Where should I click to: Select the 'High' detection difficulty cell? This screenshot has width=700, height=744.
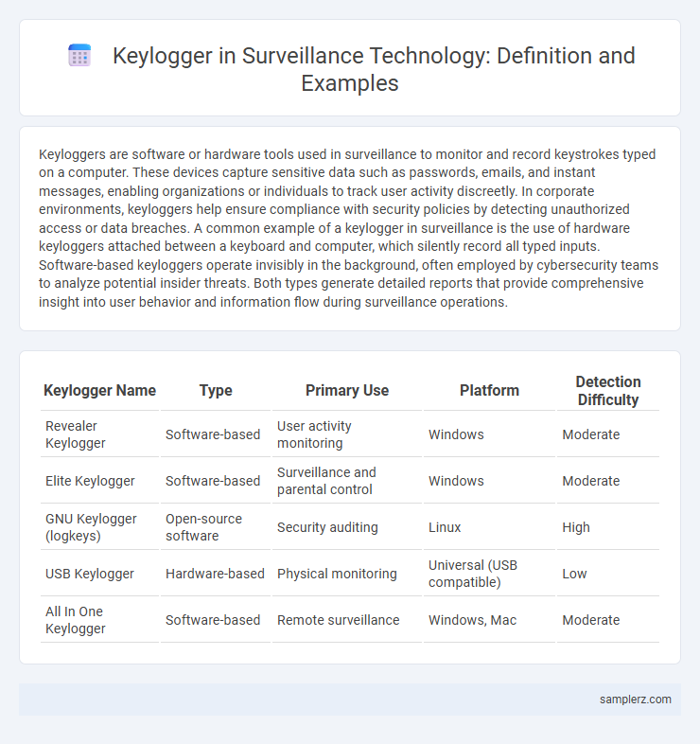click(x=608, y=527)
